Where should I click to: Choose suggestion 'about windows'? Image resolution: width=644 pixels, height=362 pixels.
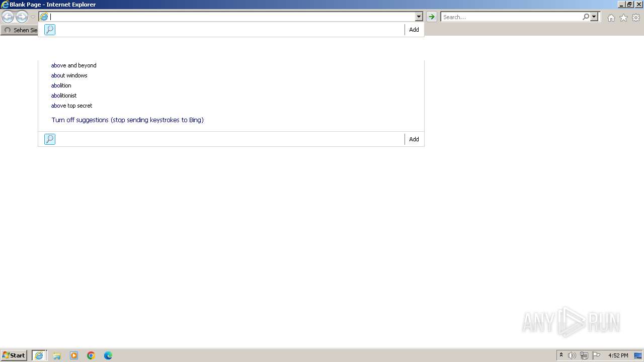[69, 75]
